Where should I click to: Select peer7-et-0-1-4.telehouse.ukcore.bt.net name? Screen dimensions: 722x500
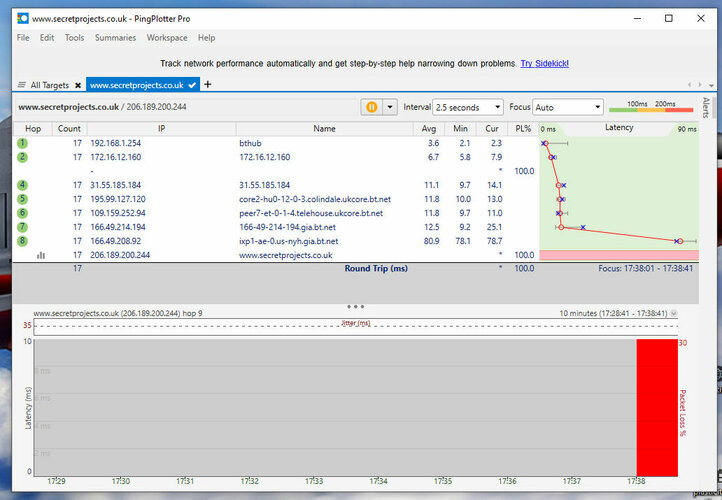[x=311, y=213]
